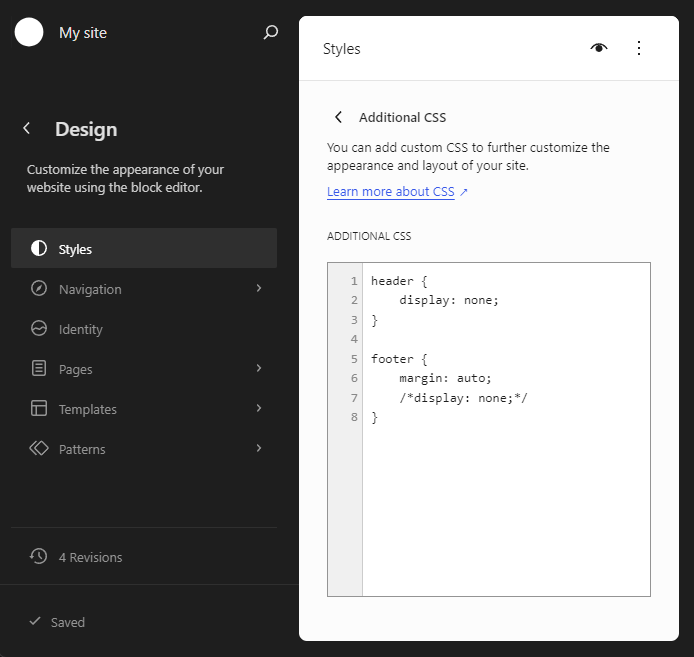
Task: Click the 'margin: auto;' code line
Action: click(x=445, y=378)
